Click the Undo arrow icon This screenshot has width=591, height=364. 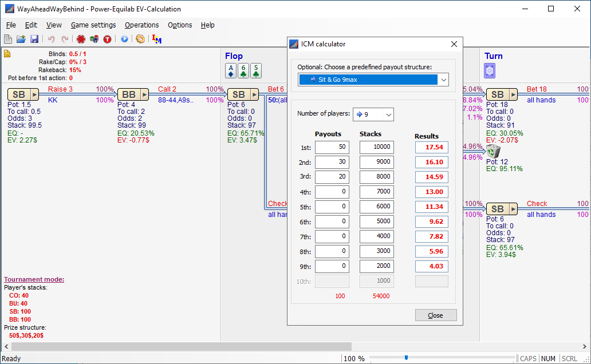52,39
